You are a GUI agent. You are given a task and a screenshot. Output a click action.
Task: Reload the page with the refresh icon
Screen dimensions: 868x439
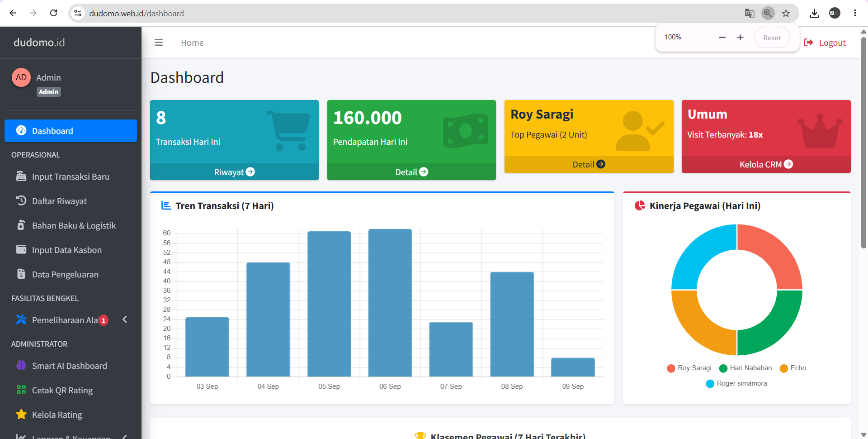click(x=53, y=13)
